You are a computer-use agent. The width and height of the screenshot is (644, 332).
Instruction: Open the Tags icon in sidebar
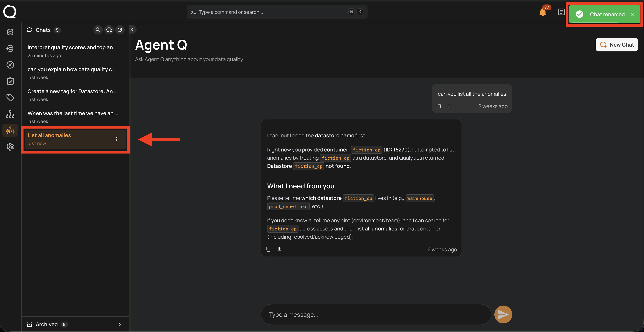(10, 98)
